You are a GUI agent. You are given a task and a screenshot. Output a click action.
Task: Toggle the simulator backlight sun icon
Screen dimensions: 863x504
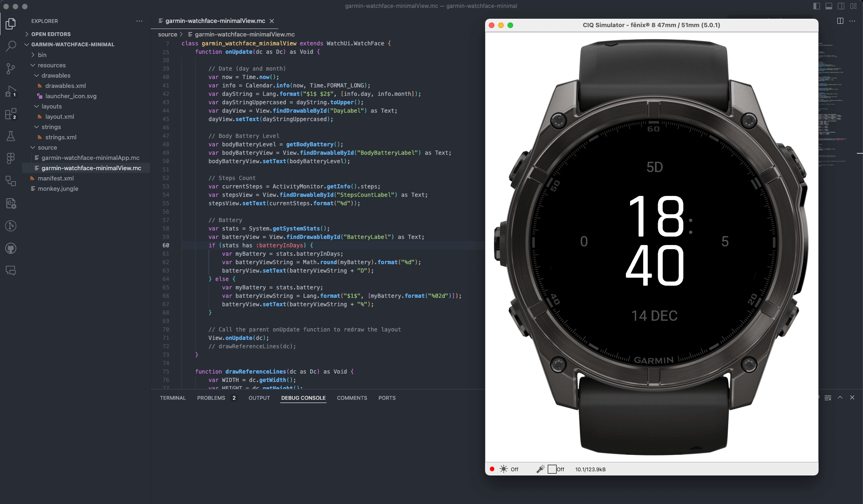click(x=503, y=469)
